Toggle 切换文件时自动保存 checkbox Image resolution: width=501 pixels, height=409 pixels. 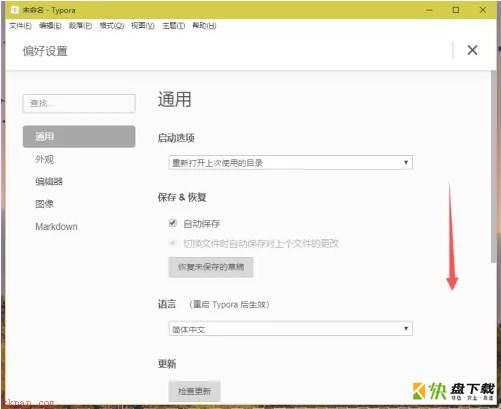173,243
